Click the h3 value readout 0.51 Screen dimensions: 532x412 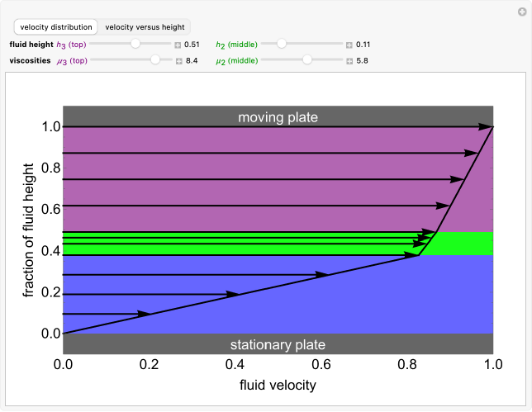point(192,45)
